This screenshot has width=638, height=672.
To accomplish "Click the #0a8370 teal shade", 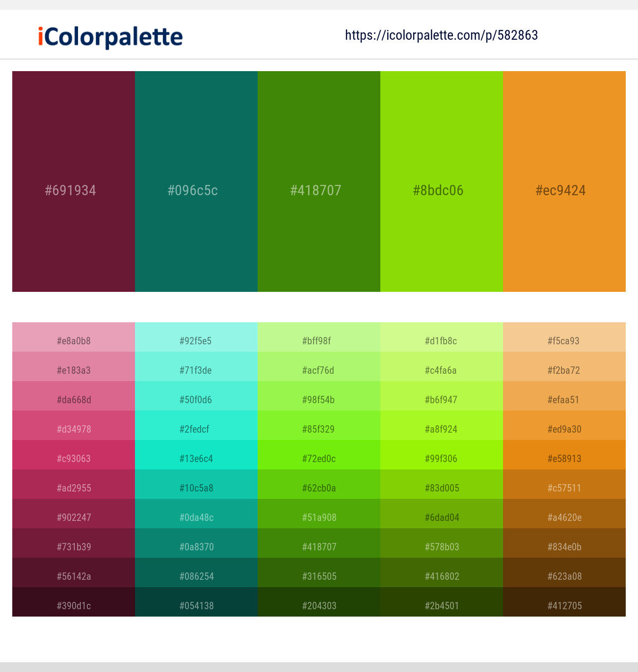I will [196, 543].
